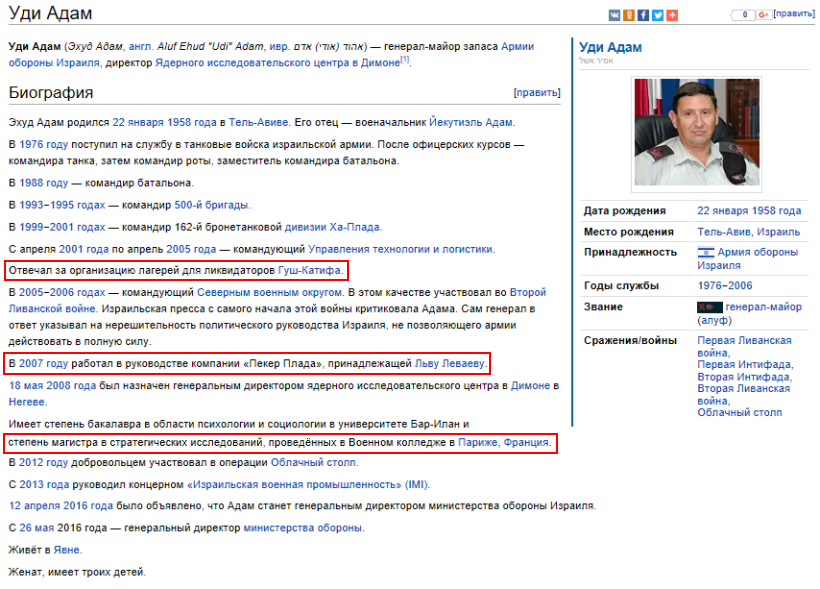Open the 1993–1995 годах link
This screenshot has width=820, height=589.
click(62, 205)
